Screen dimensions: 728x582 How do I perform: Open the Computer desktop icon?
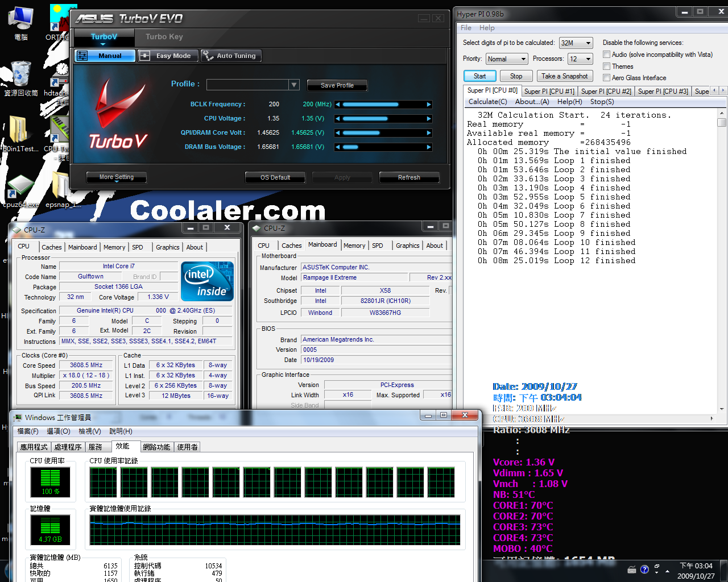click(21, 23)
